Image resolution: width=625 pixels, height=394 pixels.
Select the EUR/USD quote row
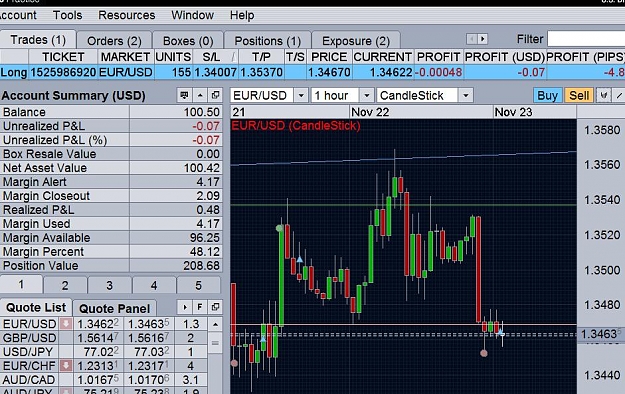(x=104, y=324)
